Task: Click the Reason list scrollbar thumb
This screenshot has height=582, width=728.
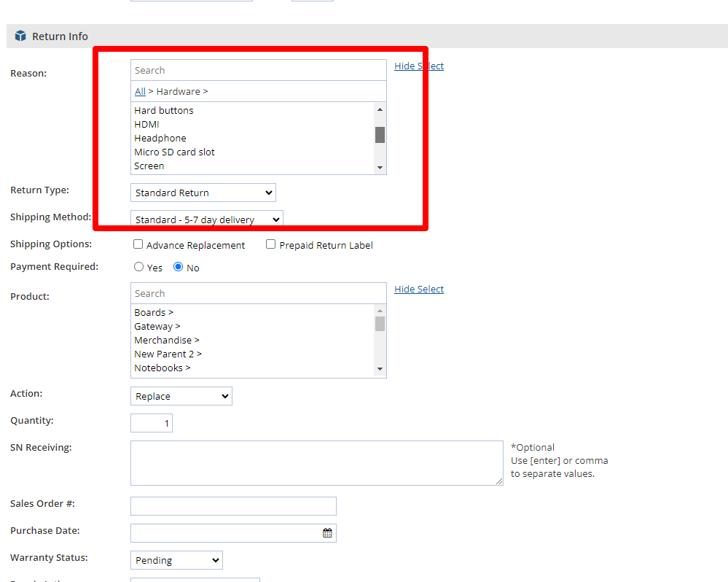Action: tap(380, 135)
